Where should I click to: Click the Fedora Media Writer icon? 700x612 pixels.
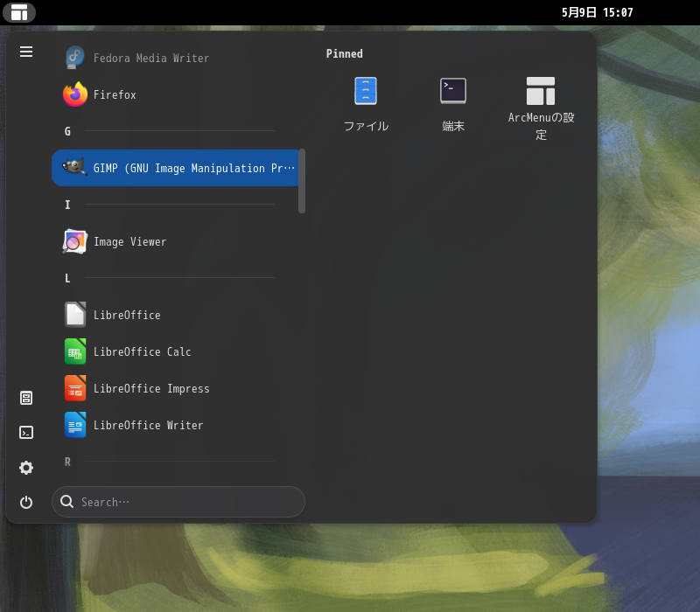(x=75, y=58)
